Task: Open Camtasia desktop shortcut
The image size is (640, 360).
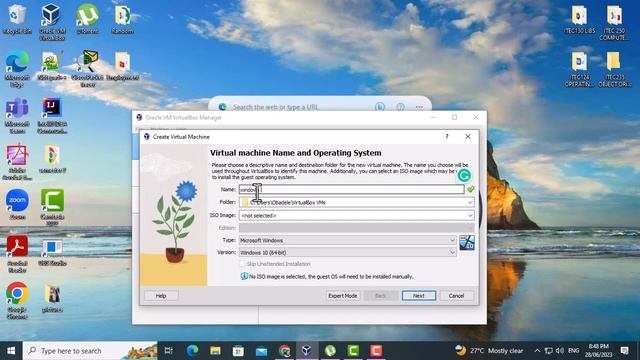Action: (x=52, y=207)
